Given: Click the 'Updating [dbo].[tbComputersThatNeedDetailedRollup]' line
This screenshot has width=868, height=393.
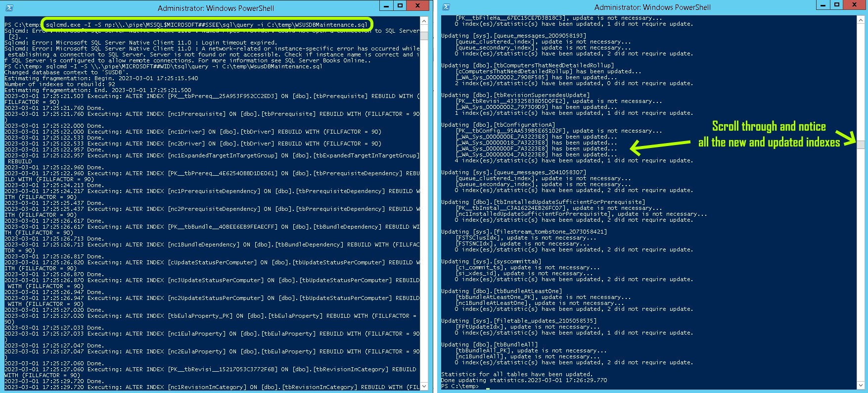Looking at the screenshot, I should pyautogui.click(x=527, y=65).
